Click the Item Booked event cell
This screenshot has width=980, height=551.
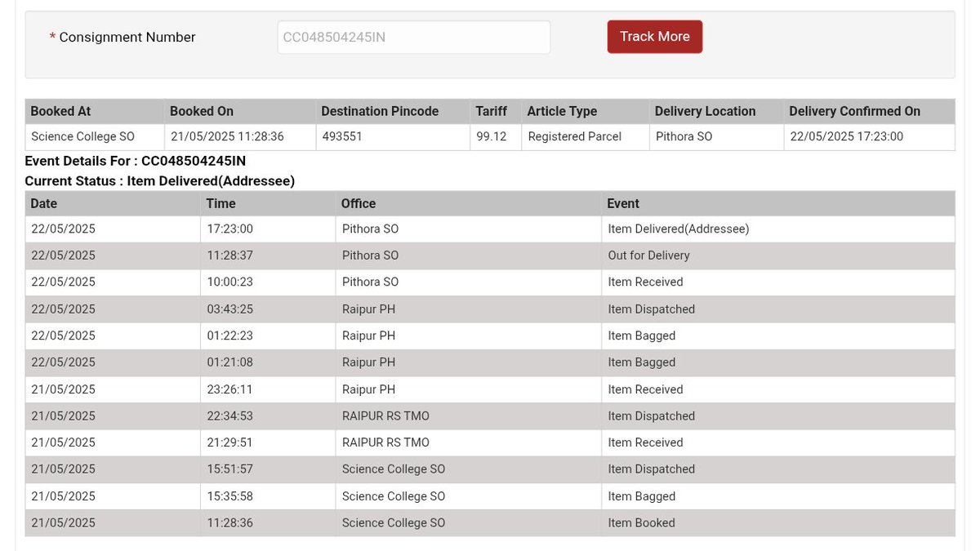(x=778, y=522)
